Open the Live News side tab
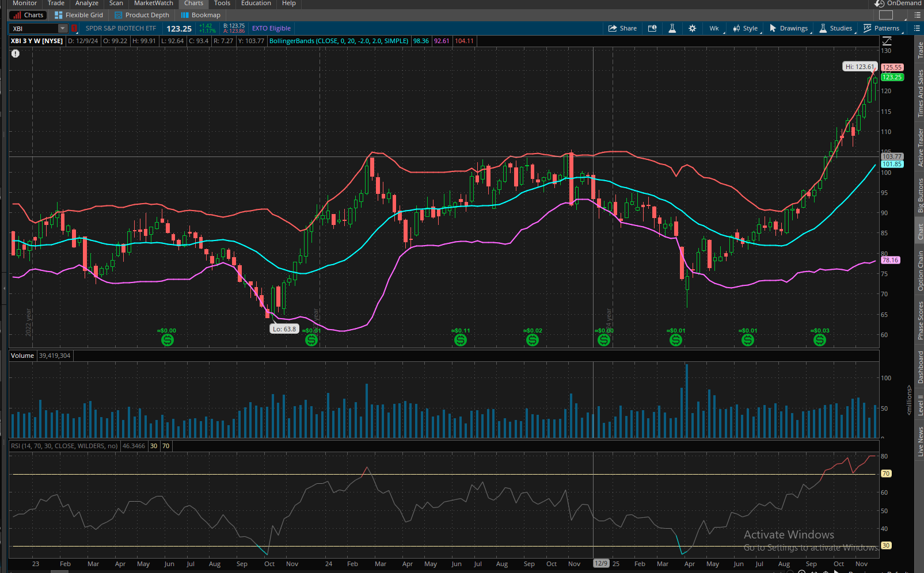This screenshot has width=924, height=573. [x=920, y=441]
